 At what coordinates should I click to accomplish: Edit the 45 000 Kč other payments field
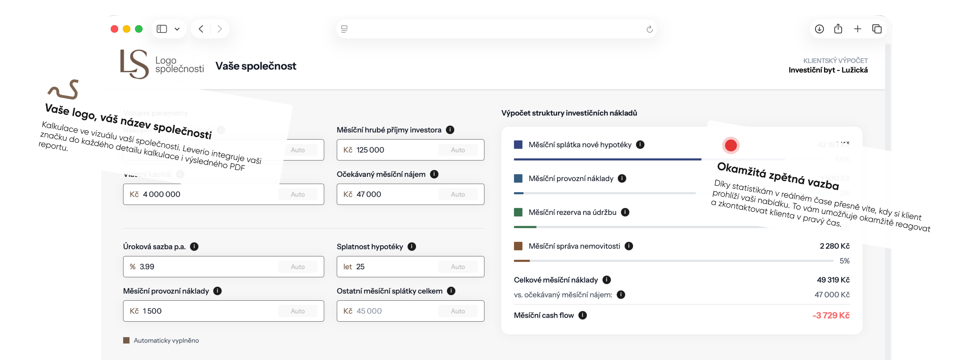(x=410, y=311)
